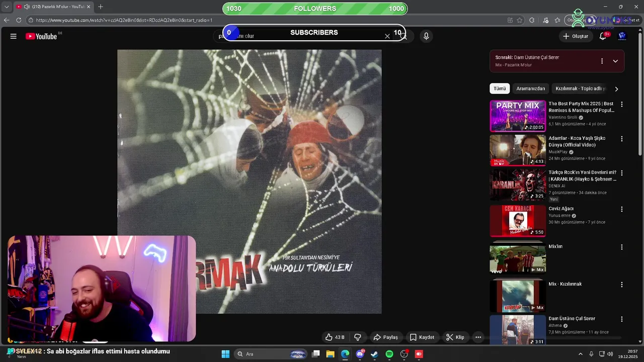The width and height of the screenshot is (644, 362).
Task: Open the Party Mix video thumbnail
Action: tap(518, 116)
